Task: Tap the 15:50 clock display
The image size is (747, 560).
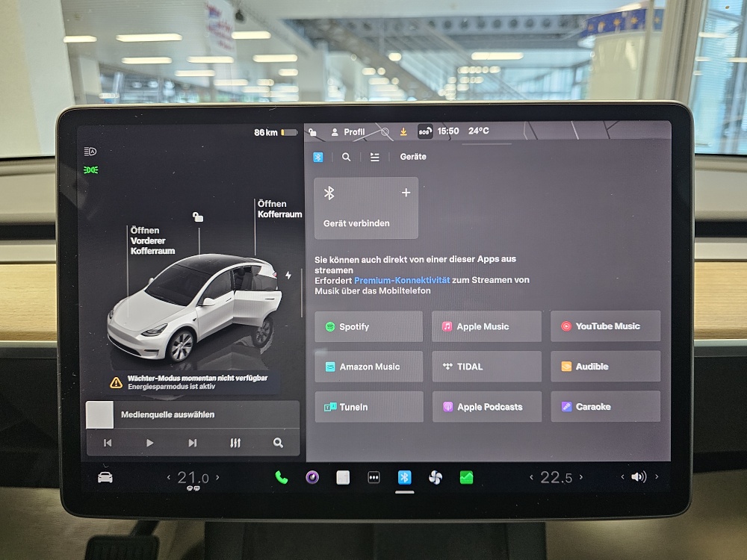Action: [x=447, y=131]
